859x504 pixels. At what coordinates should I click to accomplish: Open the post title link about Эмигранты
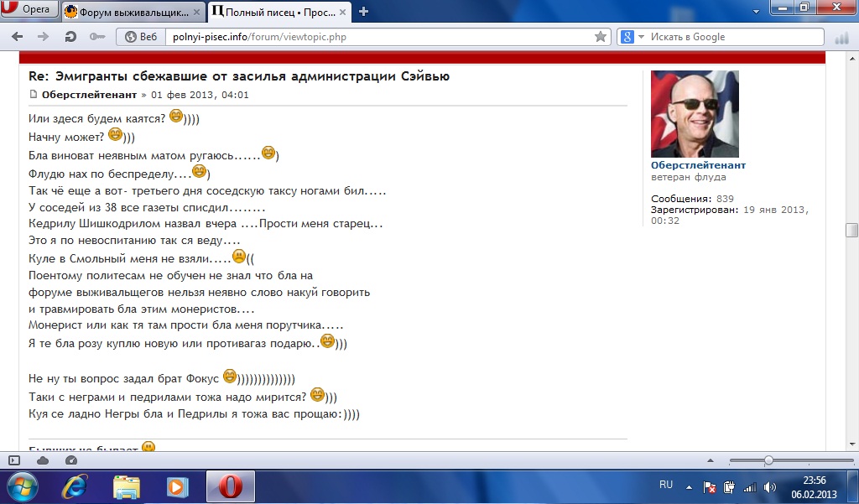239,76
